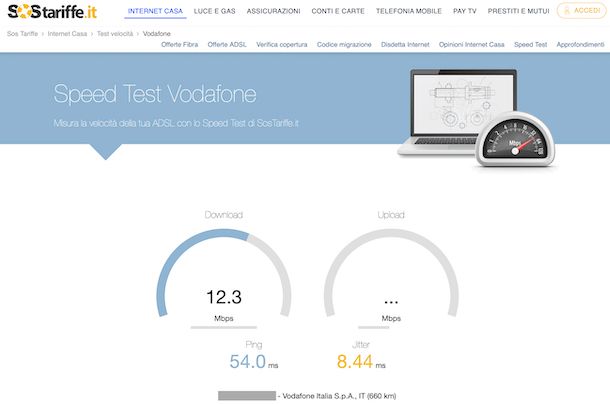Click the Accedi login button

tap(582, 11)
